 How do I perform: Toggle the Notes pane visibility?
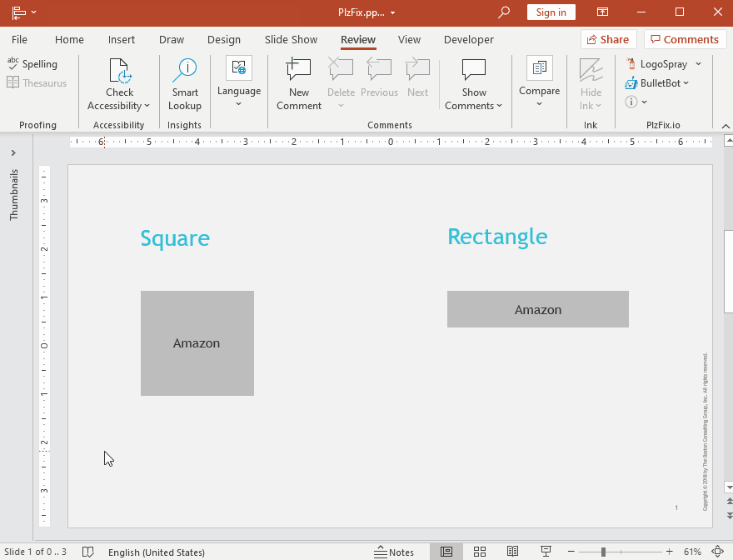395,552
